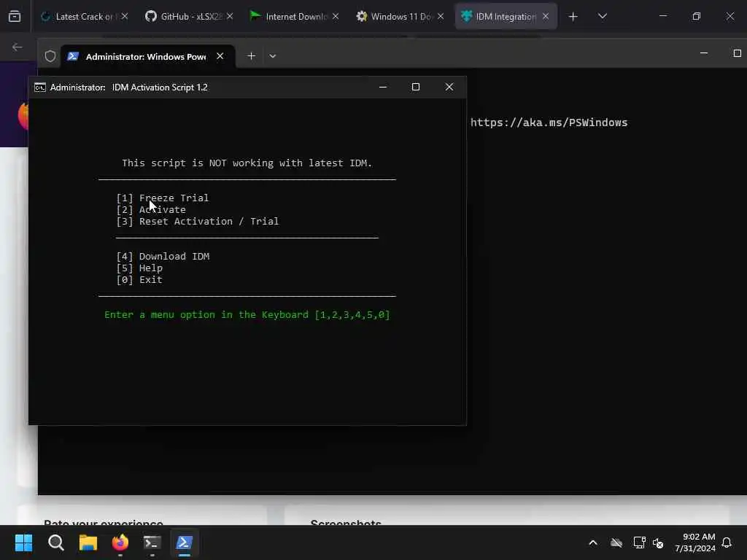Click the Reset Activation / Trial line
The image size is (747, 560).
tap(198, 222)
